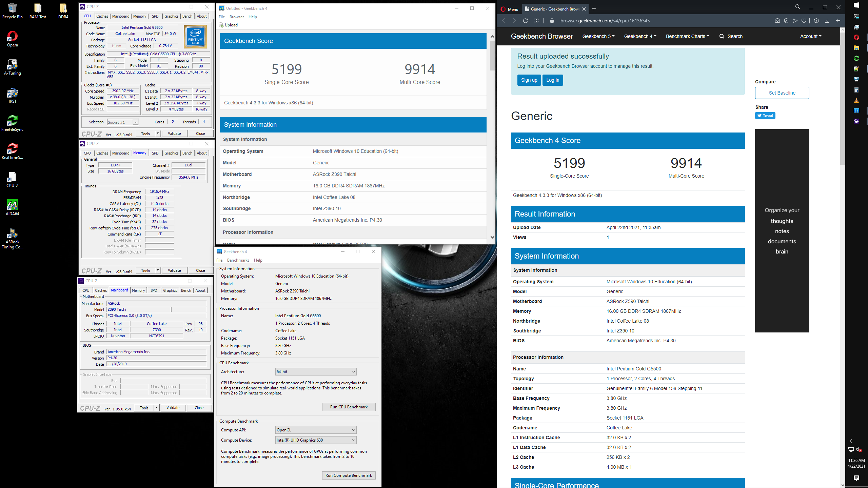
Task: Select 'April 22nd 2021, 11:35am' upload date text
Action: click(x=633, y=227)
